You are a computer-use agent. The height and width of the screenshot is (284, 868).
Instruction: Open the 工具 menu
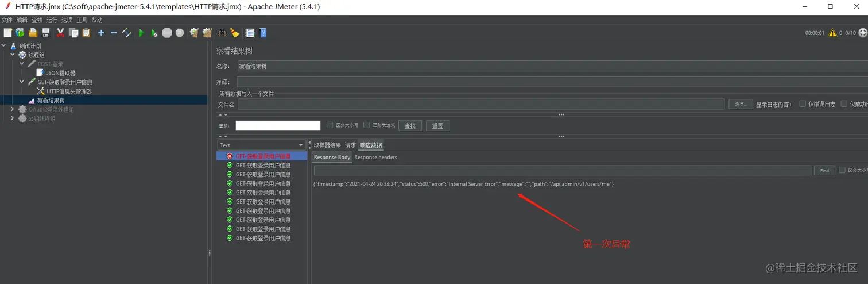click(x=82, y=20)
